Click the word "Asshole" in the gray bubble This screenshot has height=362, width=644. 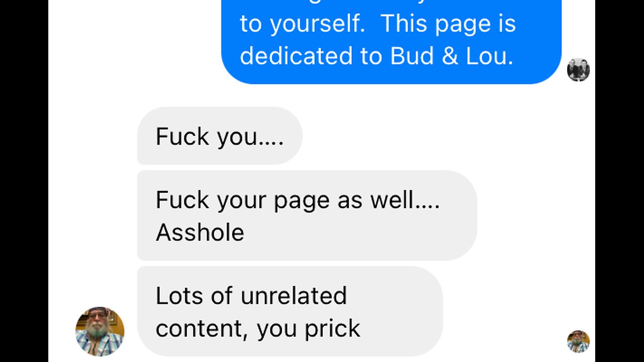pos(200,232)
